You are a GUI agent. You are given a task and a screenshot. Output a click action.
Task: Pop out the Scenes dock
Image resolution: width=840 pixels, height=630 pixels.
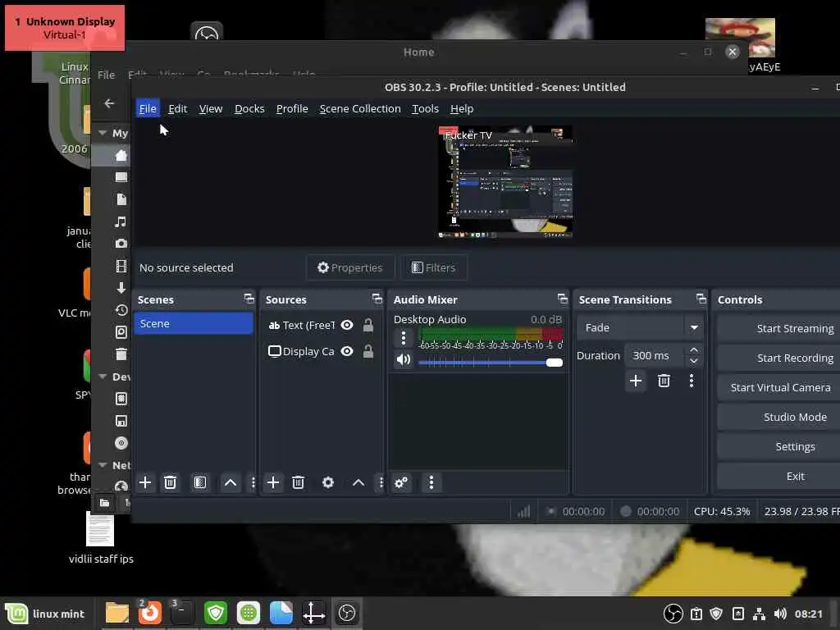[x=249, y=299]
